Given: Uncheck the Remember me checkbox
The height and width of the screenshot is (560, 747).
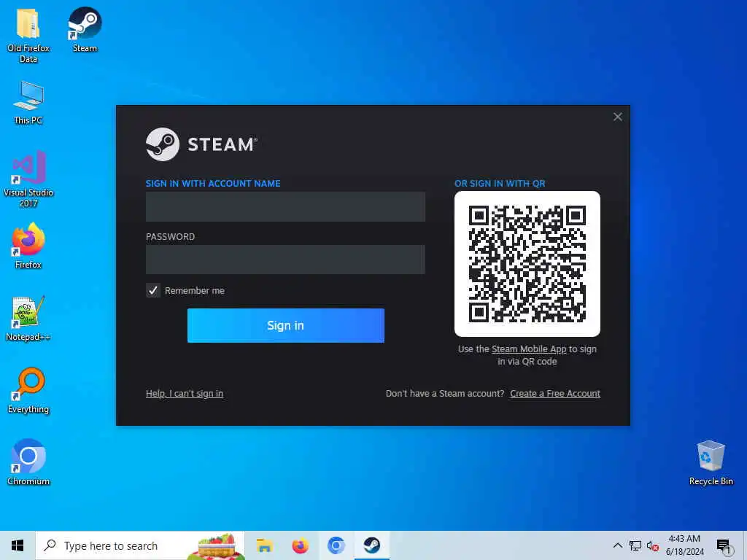Looking at the screenshot, I should [x=153, y=290].
